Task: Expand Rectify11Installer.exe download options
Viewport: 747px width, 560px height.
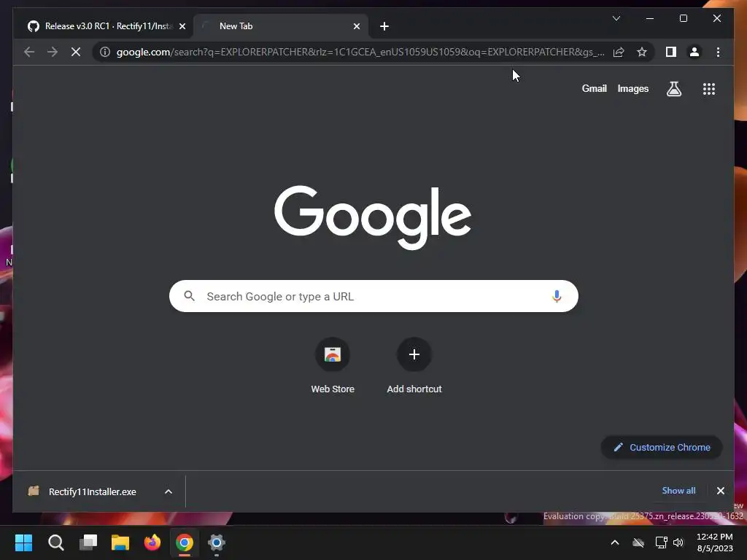Action: [169, 491]
